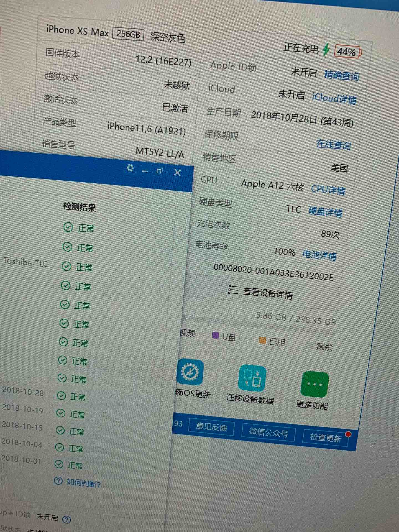The image size is (399, 532).
Task: Click the 深空灰色 color label
Action: tap(168, 37)
